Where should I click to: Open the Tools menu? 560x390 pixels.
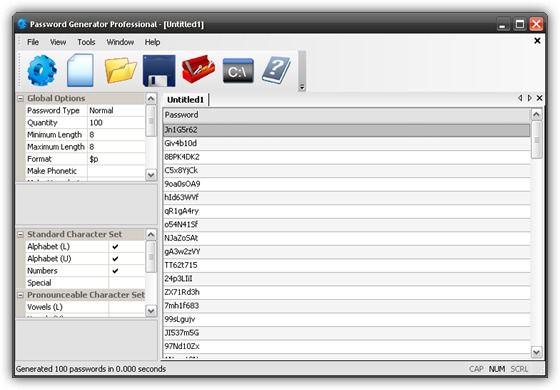[86, 42]
